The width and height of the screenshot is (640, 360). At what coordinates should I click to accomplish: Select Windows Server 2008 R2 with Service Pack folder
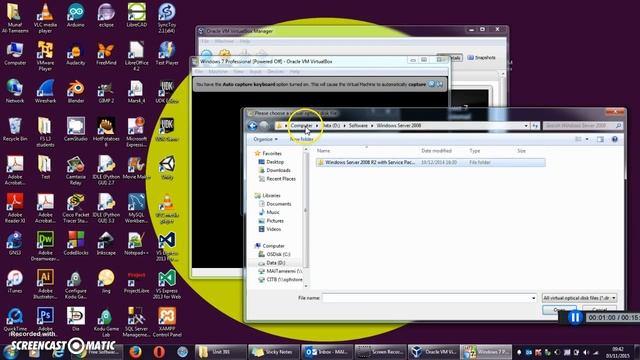click(431, 162)
